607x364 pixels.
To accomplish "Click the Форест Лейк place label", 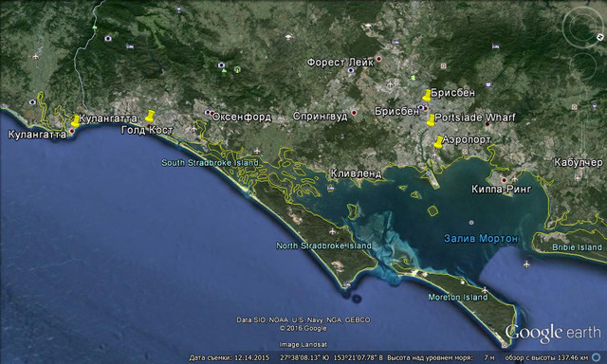I will point(340,63).
